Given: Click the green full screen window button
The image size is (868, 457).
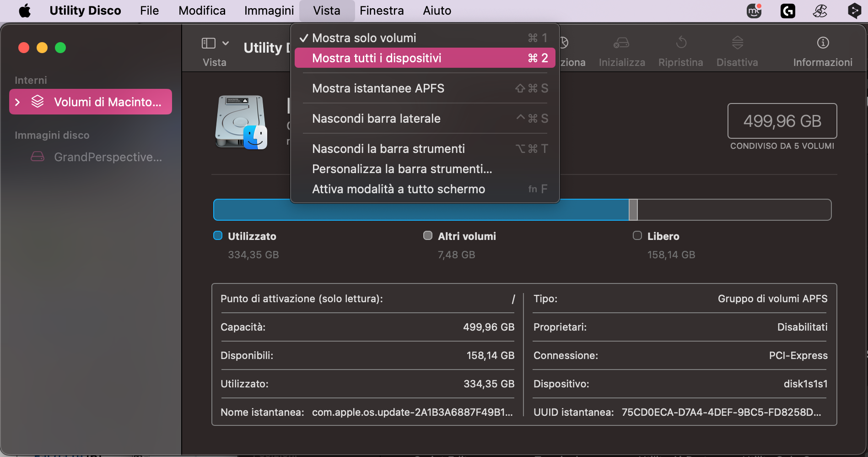Looking at the screenshot, I should [x=60, y=48].
